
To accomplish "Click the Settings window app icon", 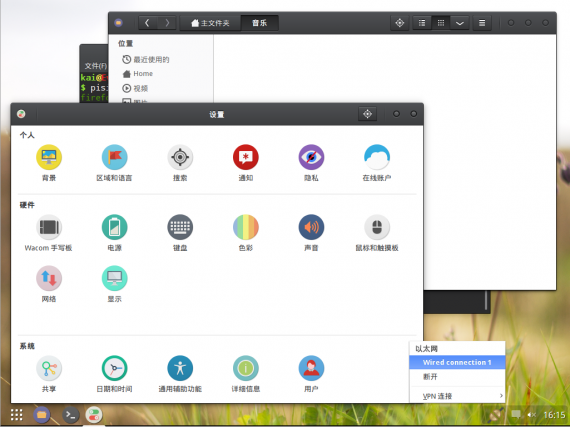I will pos(21,114).
